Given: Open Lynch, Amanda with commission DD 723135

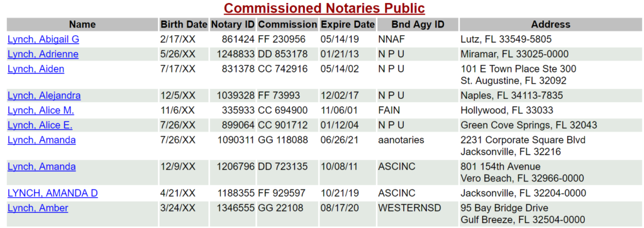Looking at the screenshot, I should (42, 167).
